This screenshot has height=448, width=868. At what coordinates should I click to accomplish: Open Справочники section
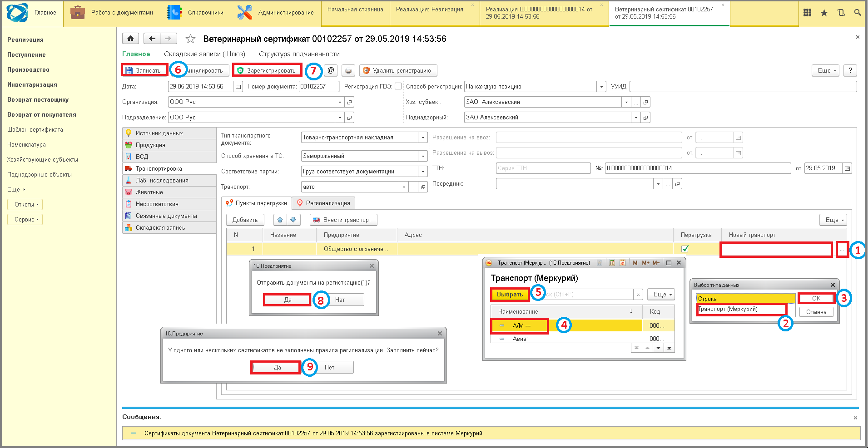point(195,13)
